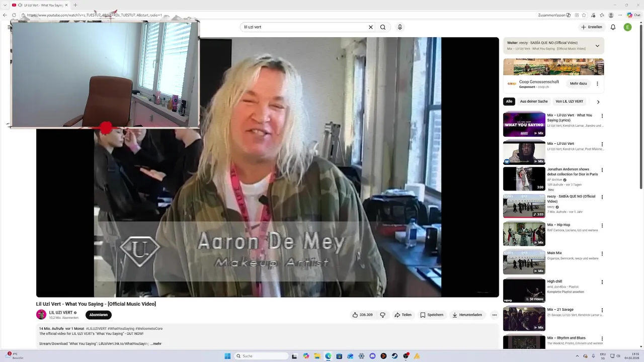Screen dimensions: 644x362
Task: Download the video via Herunterladen
Action: tap(467, 315)
